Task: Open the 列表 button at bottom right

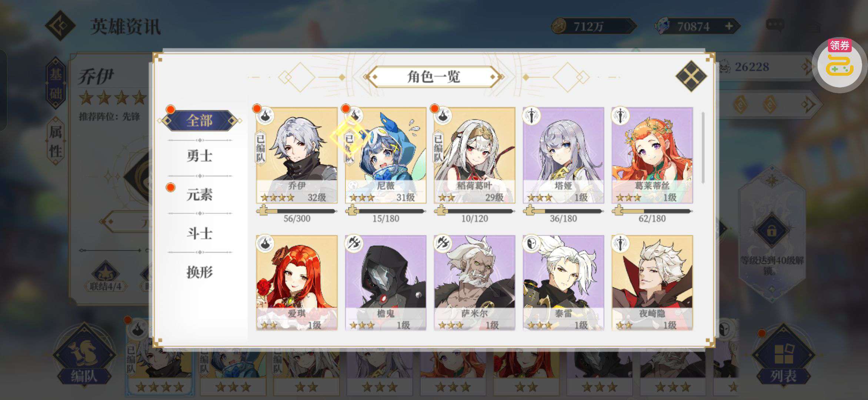Action: point(783,356)
